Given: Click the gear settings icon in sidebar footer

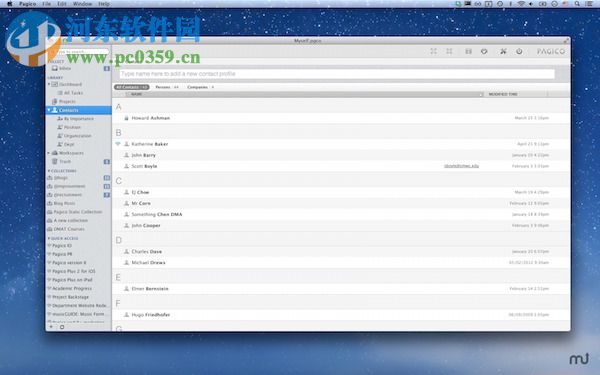Looking at the screenshot, I should pos(62,327).
